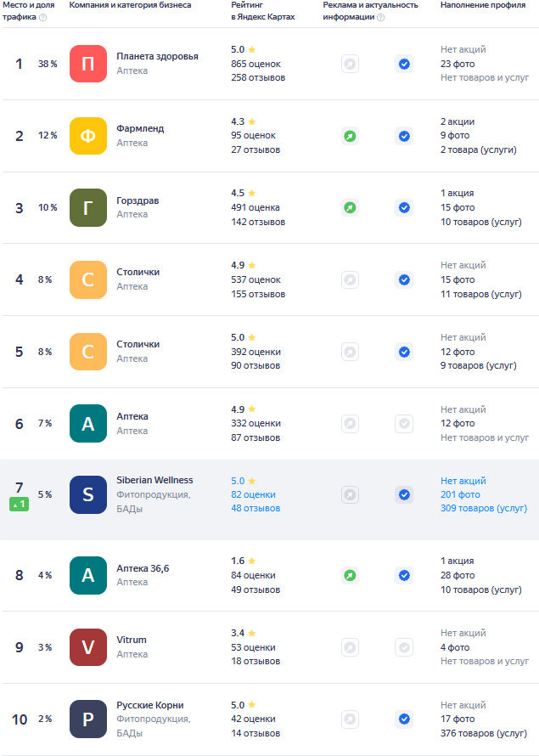Click the 'Русские Корни' company name
Image resolution: width=539 pixels, height=756 pixels.
150,705
